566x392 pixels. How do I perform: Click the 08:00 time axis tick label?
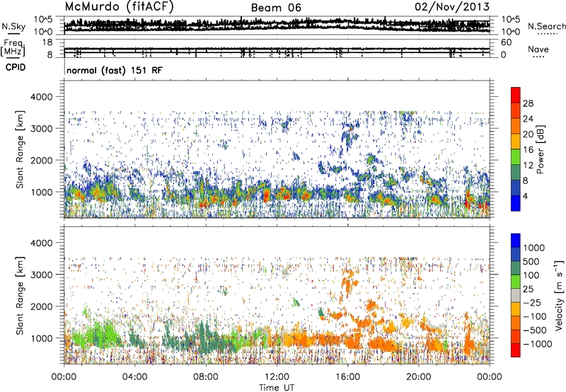point(205,377)
